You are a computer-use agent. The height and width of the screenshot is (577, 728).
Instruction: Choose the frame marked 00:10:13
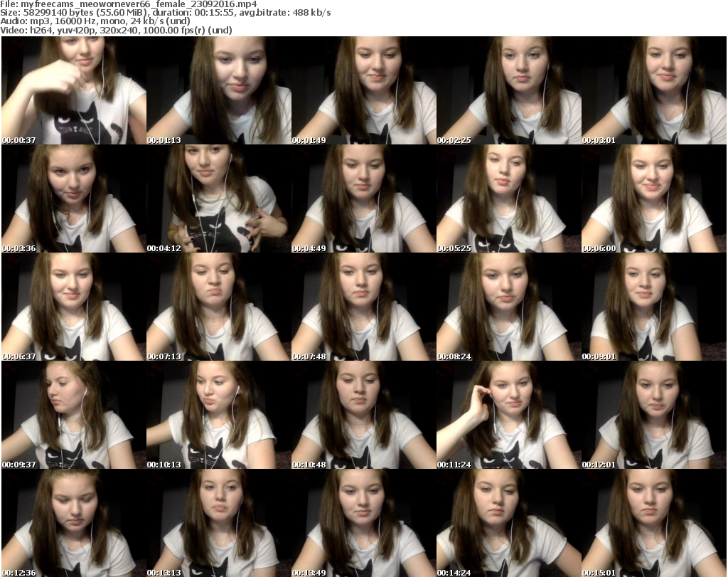219,415
